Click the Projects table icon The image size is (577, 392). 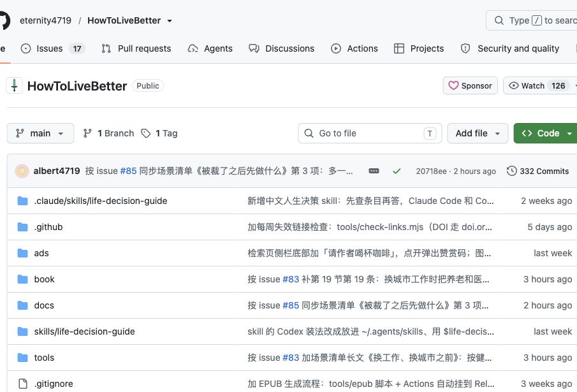click(x=399, y=48)
